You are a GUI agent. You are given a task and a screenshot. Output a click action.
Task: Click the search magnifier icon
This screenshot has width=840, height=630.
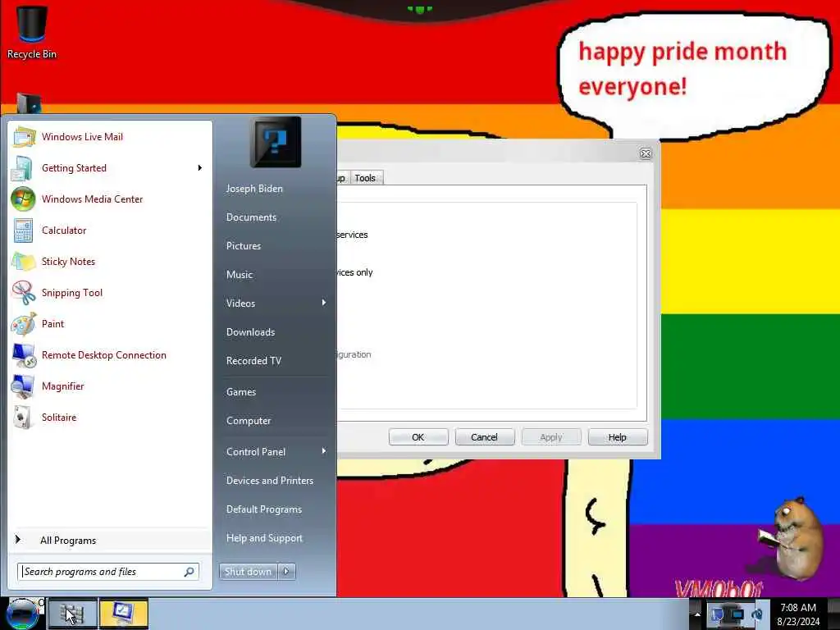tap(189, 572)
